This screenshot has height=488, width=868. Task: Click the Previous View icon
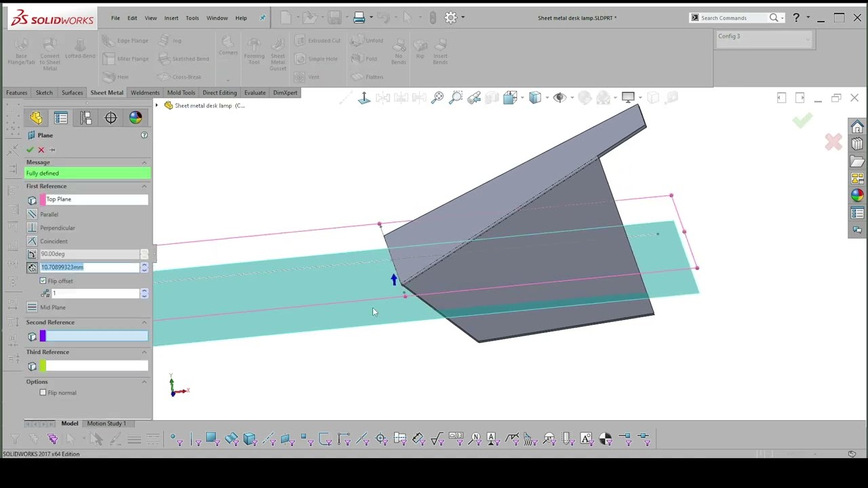click(474, 98)
